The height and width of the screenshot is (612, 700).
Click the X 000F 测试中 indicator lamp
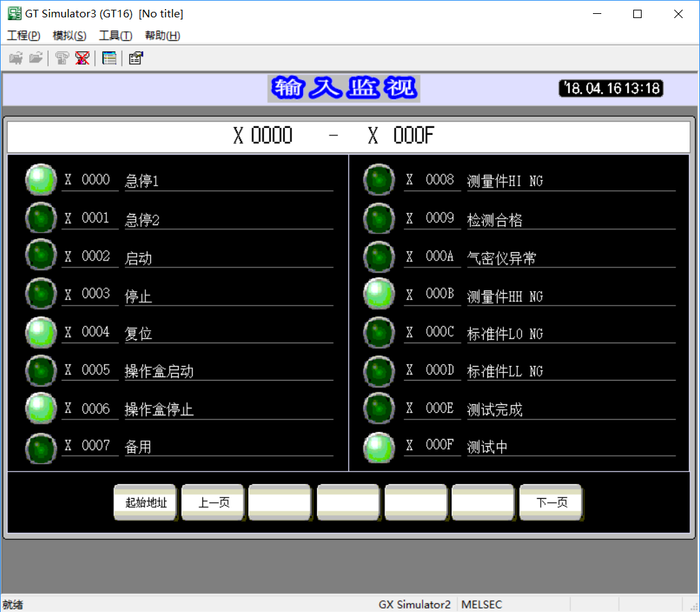(x=379, y=446)
